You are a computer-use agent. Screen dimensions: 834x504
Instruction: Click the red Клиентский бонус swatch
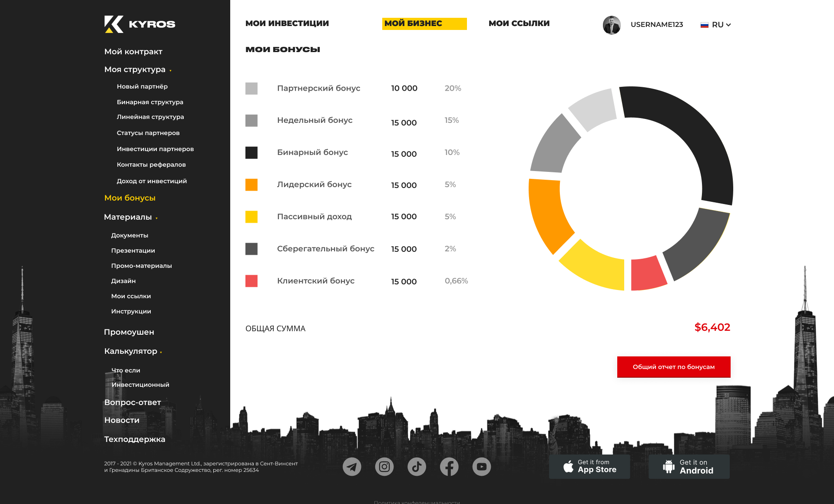[x=252, y=281]
